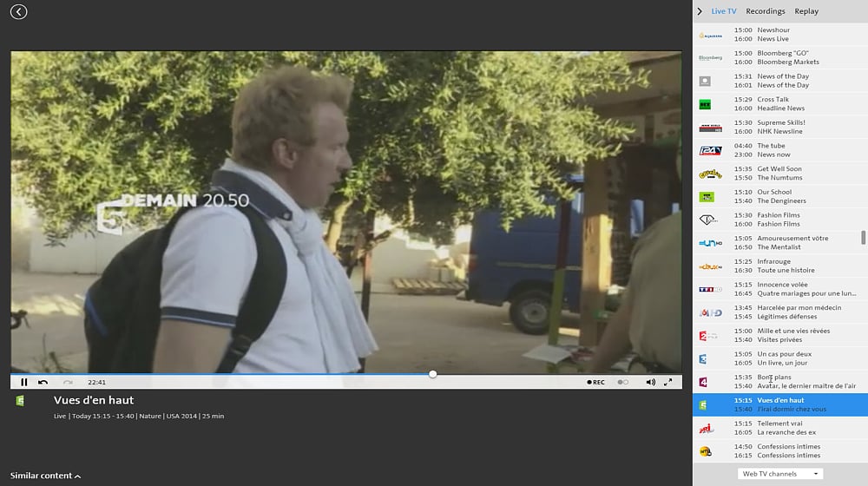Viewport: 868px width, 486px height.
Task: Open the Replay tab
Action: click(806, 11)
